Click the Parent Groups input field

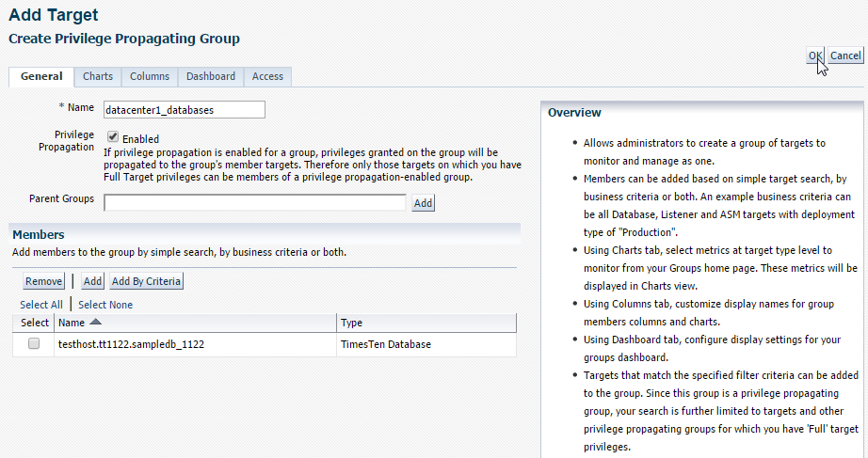pos(254,203)
